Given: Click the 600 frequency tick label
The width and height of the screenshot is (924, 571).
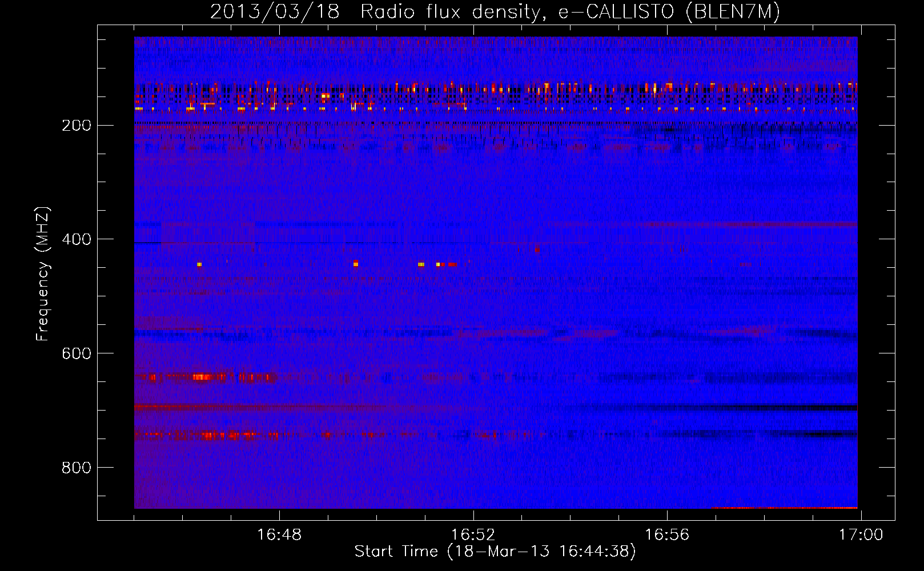Looking at the screenshot, I should pyautogui.click(x=77, y=354).
